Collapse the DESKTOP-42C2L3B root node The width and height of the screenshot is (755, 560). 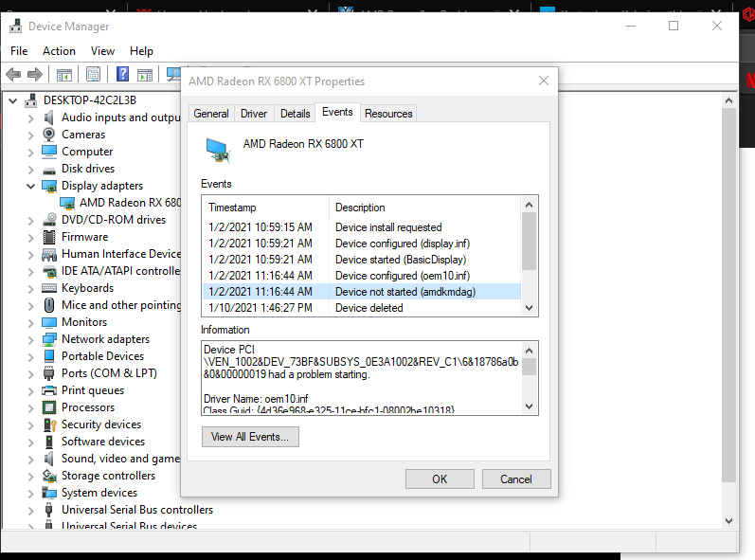click(x=13, y=100)
